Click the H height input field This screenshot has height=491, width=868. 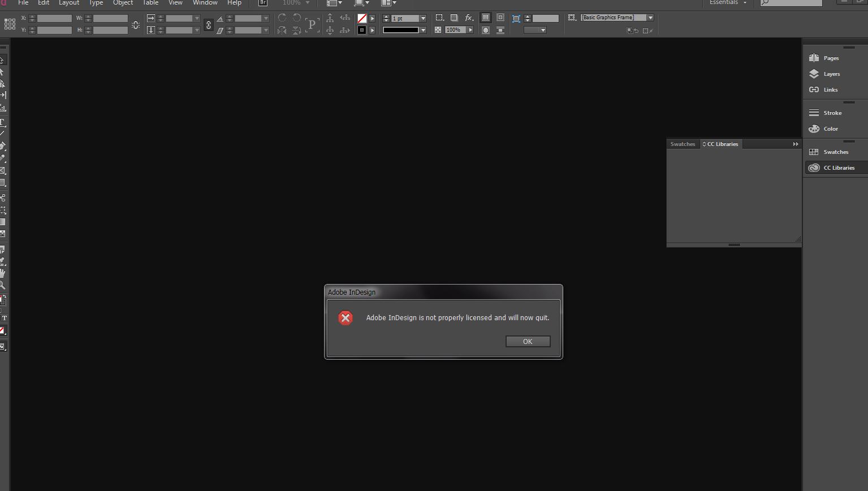point(110,30)
